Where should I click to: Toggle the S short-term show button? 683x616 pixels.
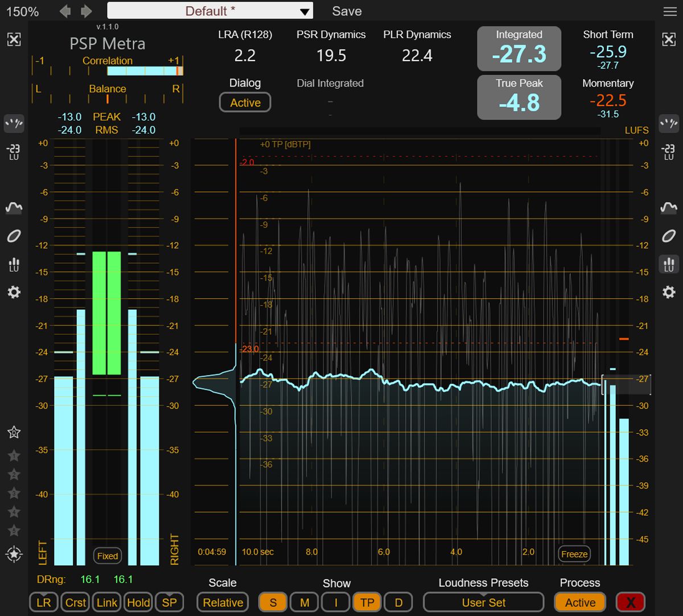tap(273, 602)
